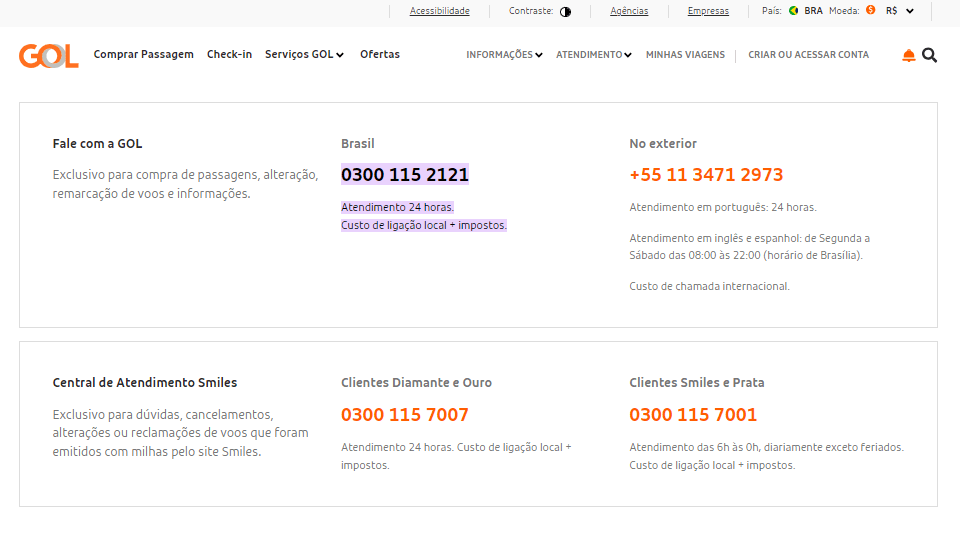Follow the Agências link
Viewport: 960px width, 533px height.
click(x=629, y=11)
